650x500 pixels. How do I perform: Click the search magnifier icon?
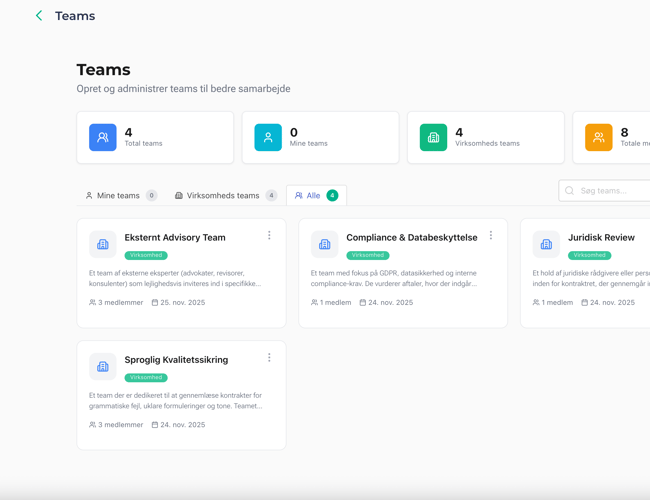pyautogui.click(x=570, y=191)
